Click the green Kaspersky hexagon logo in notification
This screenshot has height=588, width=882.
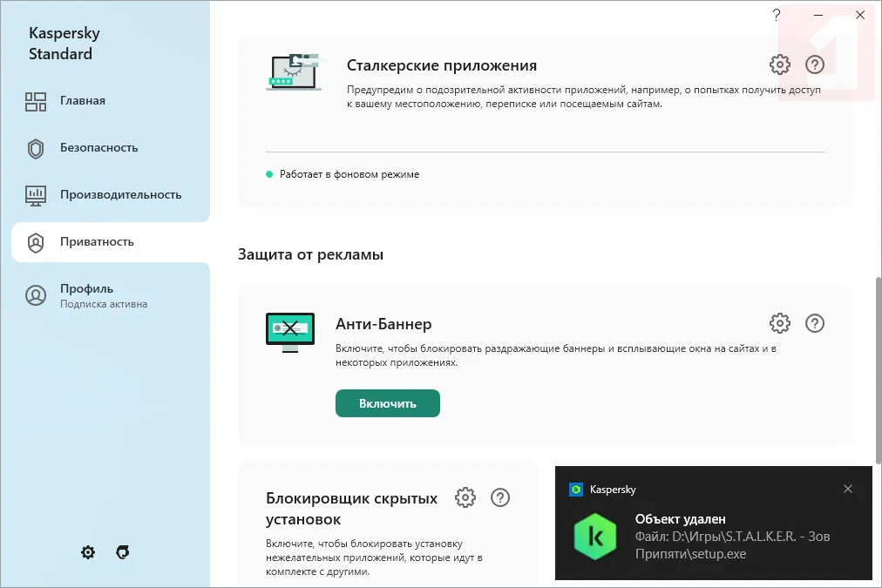coord(595,537)
